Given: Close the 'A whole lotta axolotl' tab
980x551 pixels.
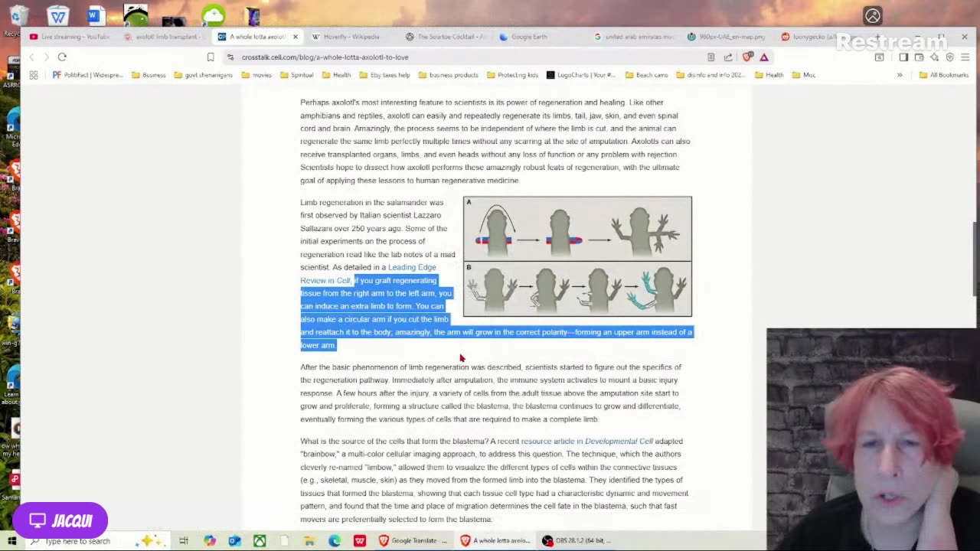Looking at the screenshot, I should coord(295,37).
